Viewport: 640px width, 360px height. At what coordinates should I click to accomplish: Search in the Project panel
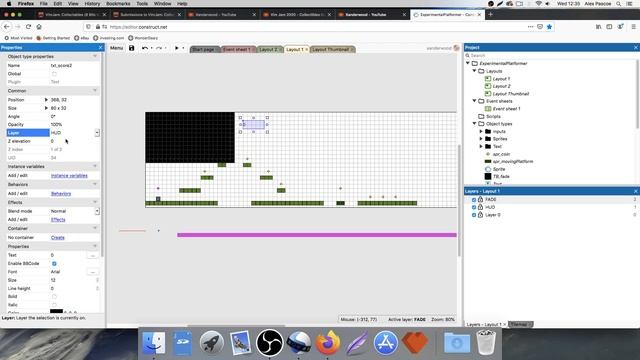(551, 55)
